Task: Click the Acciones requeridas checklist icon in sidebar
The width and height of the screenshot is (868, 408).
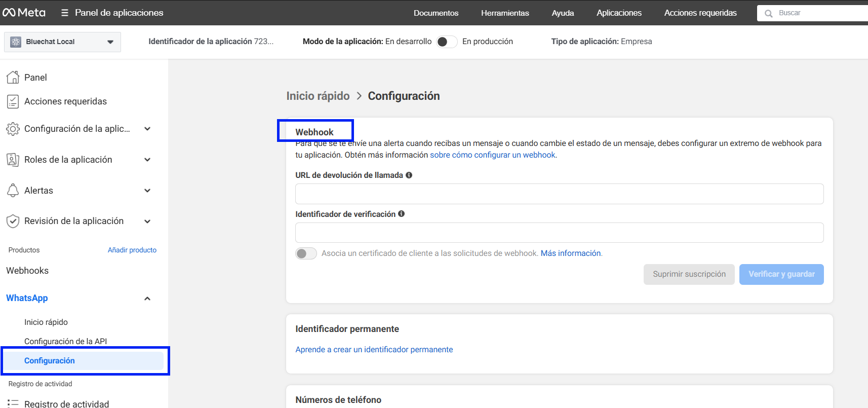Action: tap(13, 101)
